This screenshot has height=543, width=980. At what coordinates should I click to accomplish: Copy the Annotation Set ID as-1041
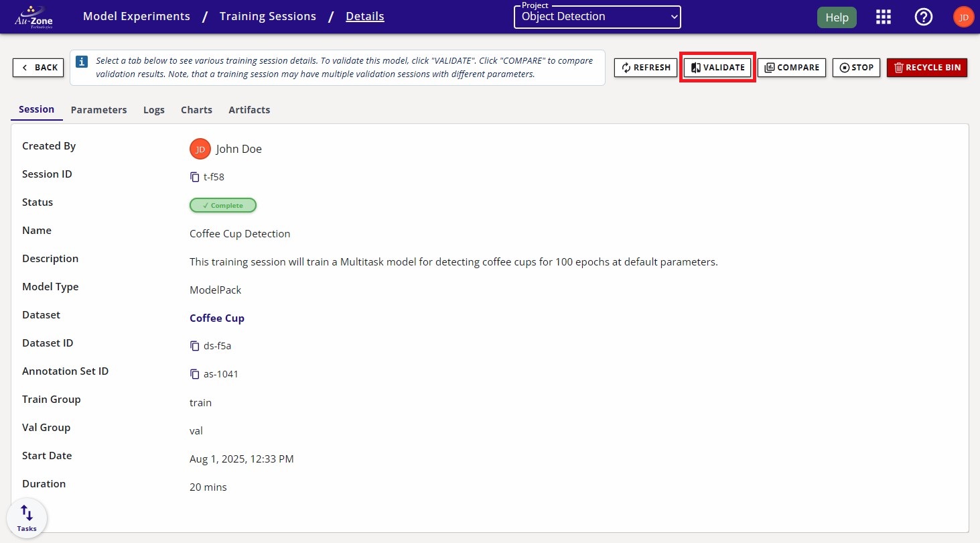pyautogui.click(x=195, y=373)
